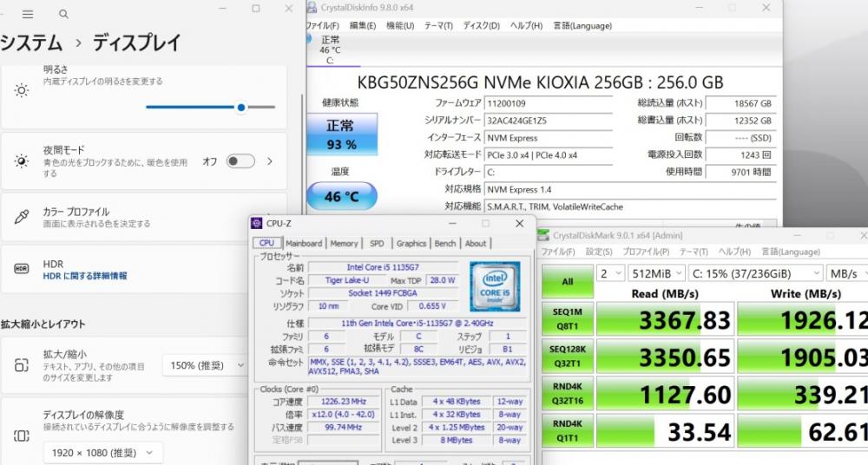Click the CPU-Z close button
Image resolution: width=868 pixels, height=465 pixels.
click(519, 223)
